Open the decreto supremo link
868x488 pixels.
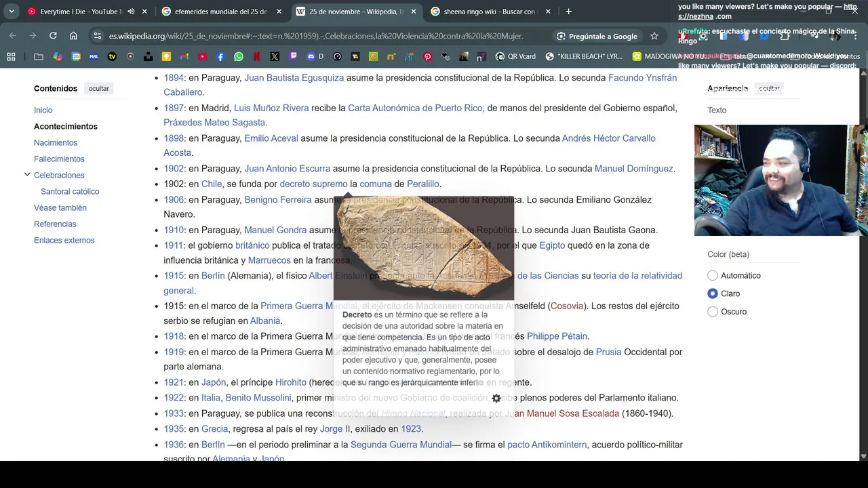pyautogui.click(x=313, y=184)
